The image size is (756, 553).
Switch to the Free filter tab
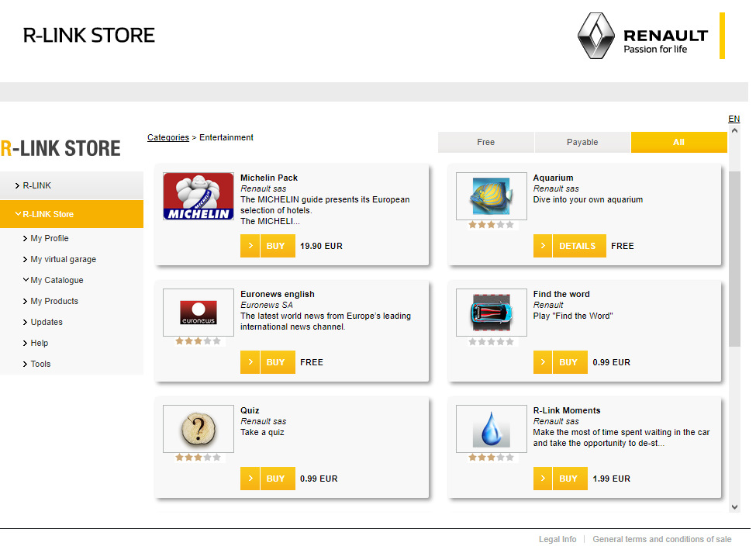(x=486, y=142)
